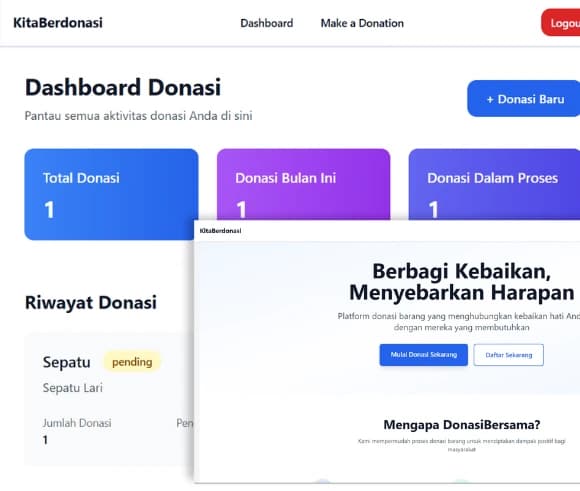Click the Daftar Sekarang button
Screen dimensions: 580x491
509,355
